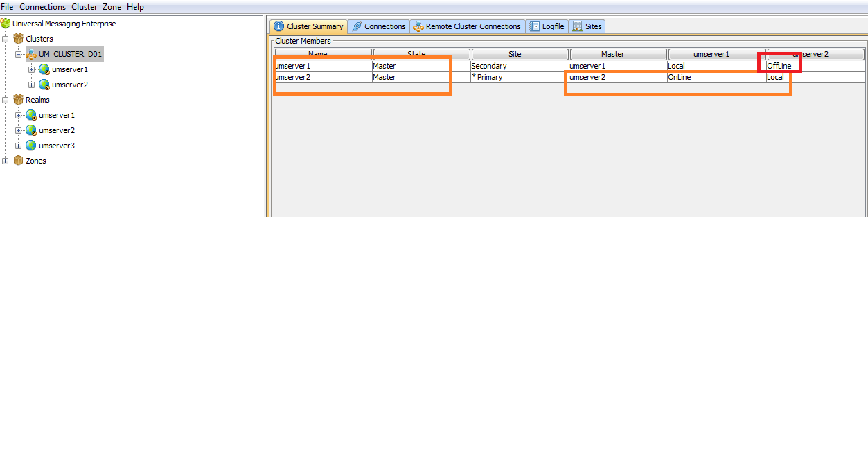Select the umserver3 realm icon
868x449 pixels.
(31, 146)
